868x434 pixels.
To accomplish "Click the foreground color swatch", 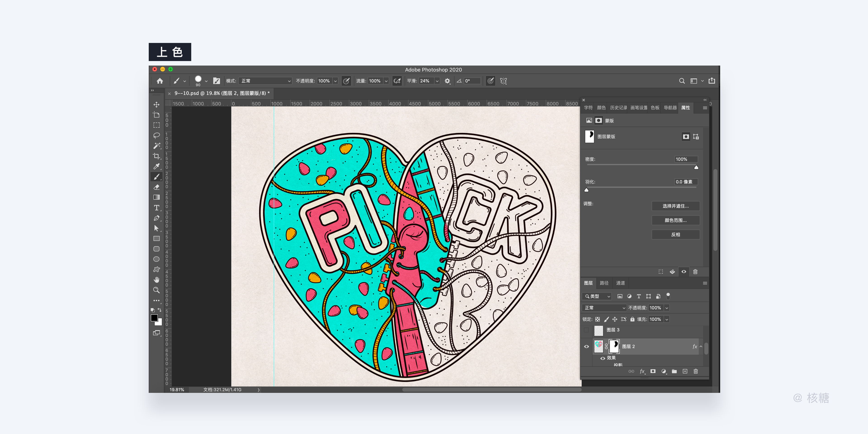I will coord(154,318).
